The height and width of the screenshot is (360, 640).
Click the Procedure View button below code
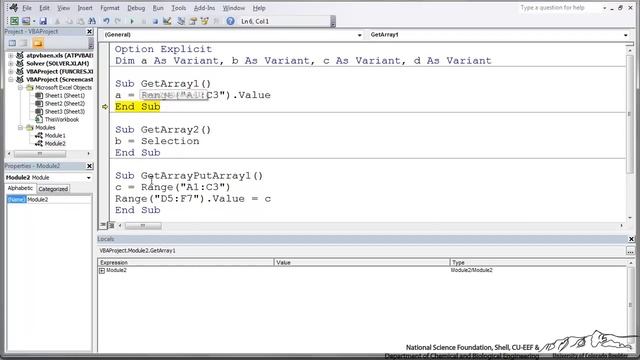pyautogui.click(x=103, y=225)
